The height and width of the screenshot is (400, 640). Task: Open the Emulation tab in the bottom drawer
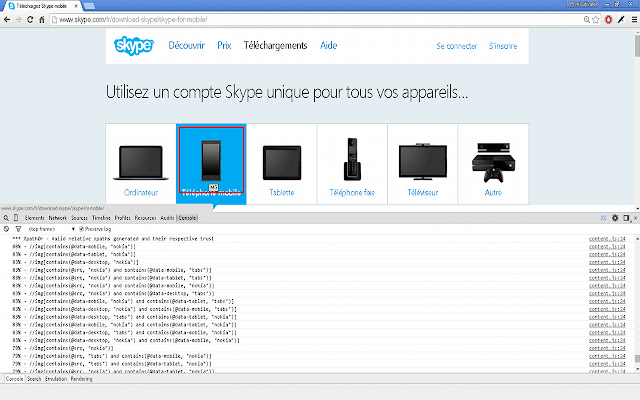pos(56,379)
